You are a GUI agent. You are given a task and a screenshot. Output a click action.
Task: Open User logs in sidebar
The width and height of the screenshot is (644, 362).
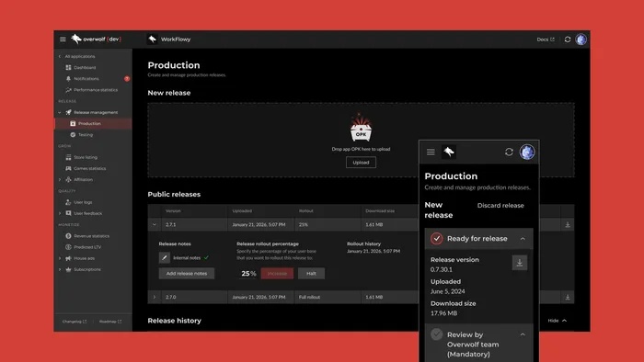coord(83,202)
